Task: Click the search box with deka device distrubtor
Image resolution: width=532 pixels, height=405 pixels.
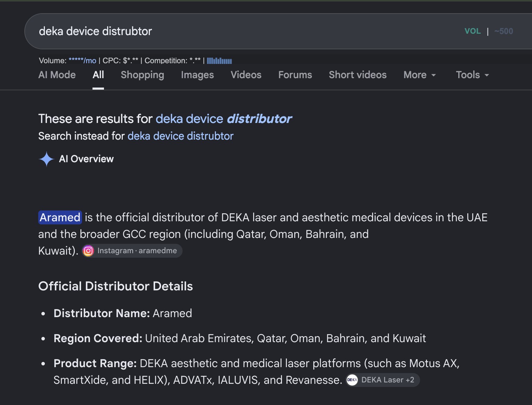Action: coord(278,31)
